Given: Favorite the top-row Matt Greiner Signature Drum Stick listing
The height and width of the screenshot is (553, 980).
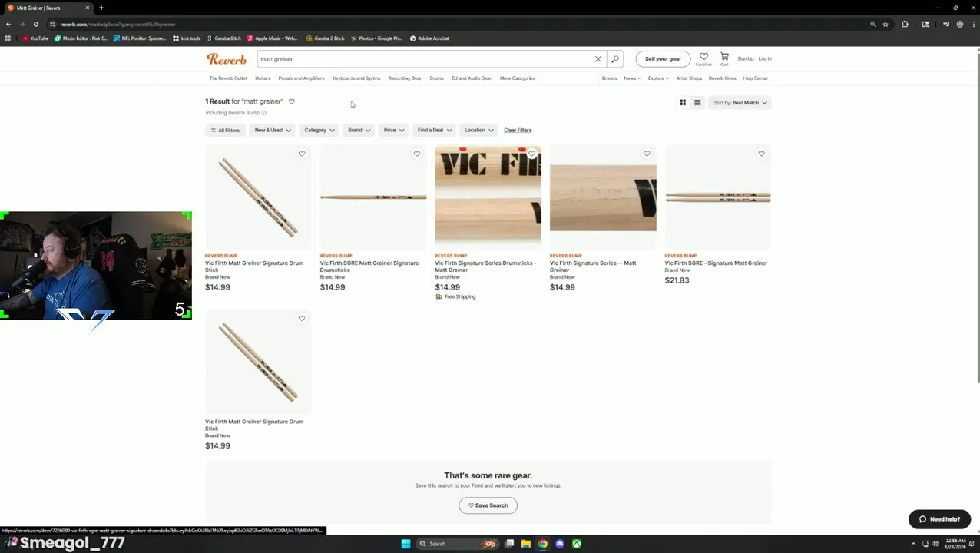Looking at the screenshot, I should [x=302, y=154].
